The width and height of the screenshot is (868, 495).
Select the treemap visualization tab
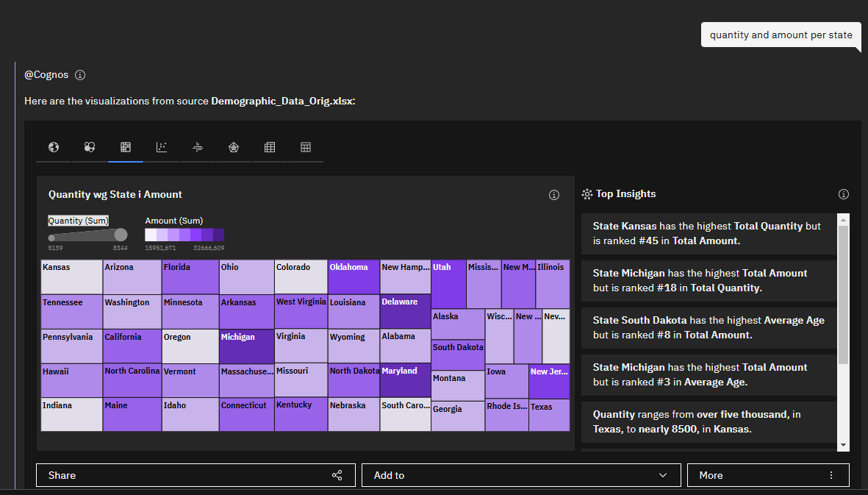pos(126,147)
